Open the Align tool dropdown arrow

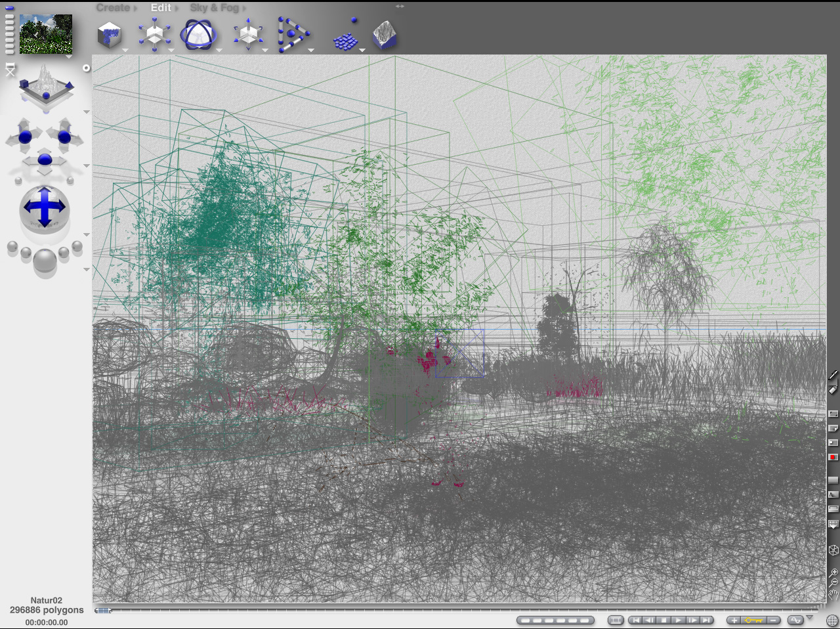pyautogui.click(x=311, y=50)
